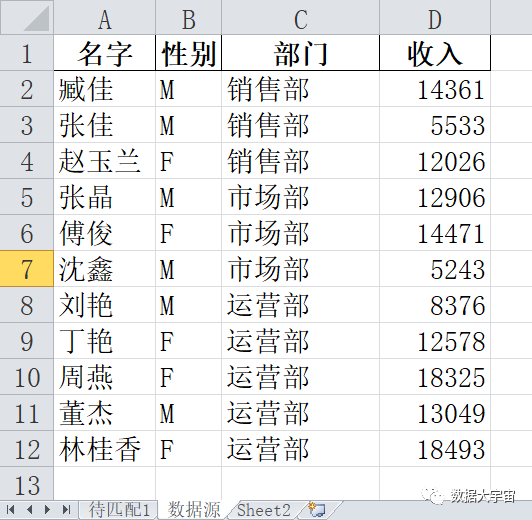
Task: Select 市场部 cell in 傅俊's row
Action: point(300,233)
